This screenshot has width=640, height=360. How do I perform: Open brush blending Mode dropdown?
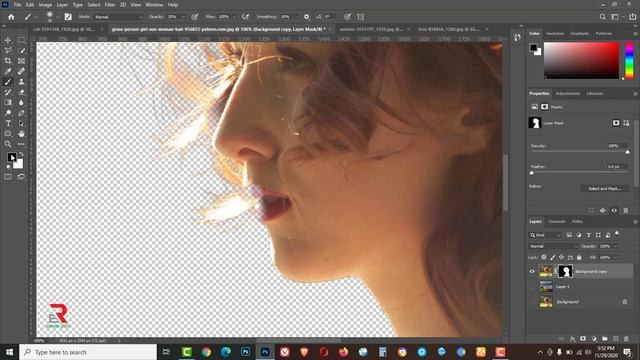click(118, 17)
